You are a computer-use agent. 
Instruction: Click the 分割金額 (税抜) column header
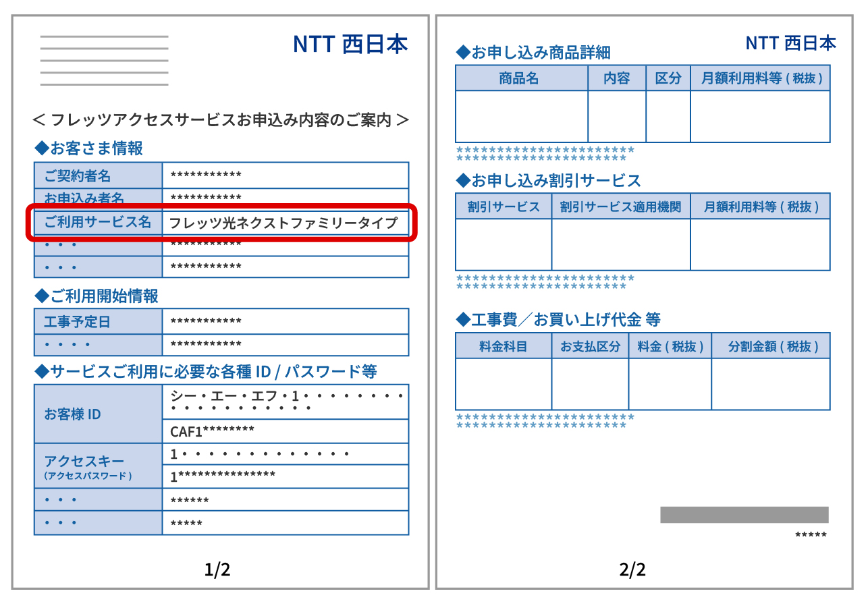click(x=770, y=346)
